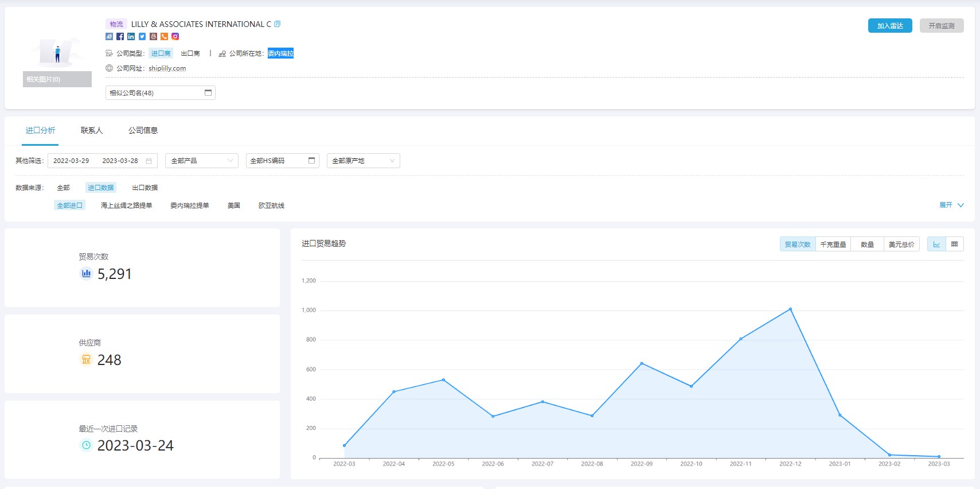This screenshot has width=980, height=489.
Task: Open the 全部产品 dropdown
Action: coord(202,161)
